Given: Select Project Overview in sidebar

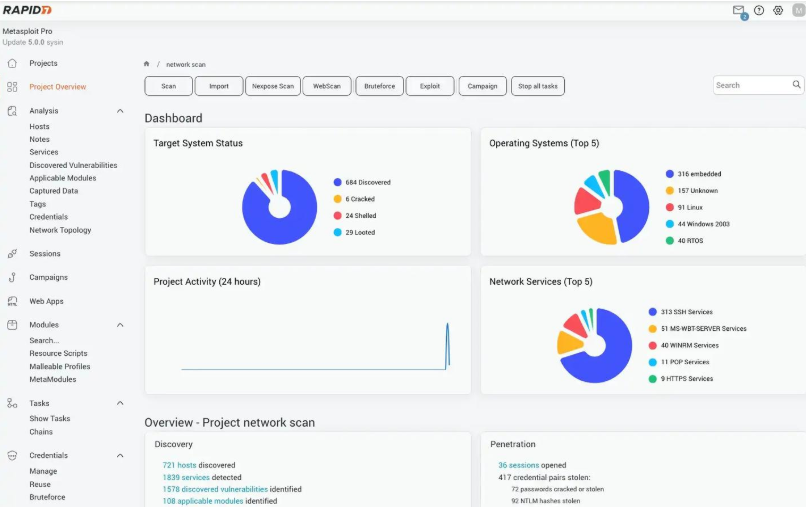Looking at the screenshot, I should (58, 87).
